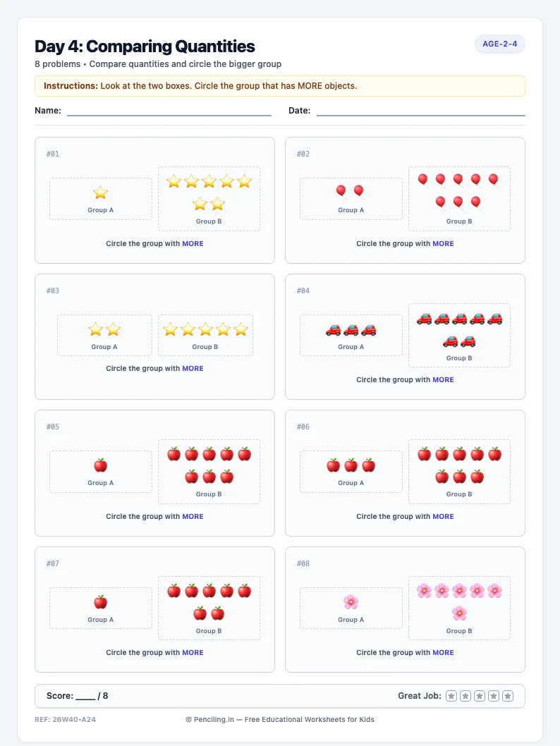Check the first Great Job star box

451,696
